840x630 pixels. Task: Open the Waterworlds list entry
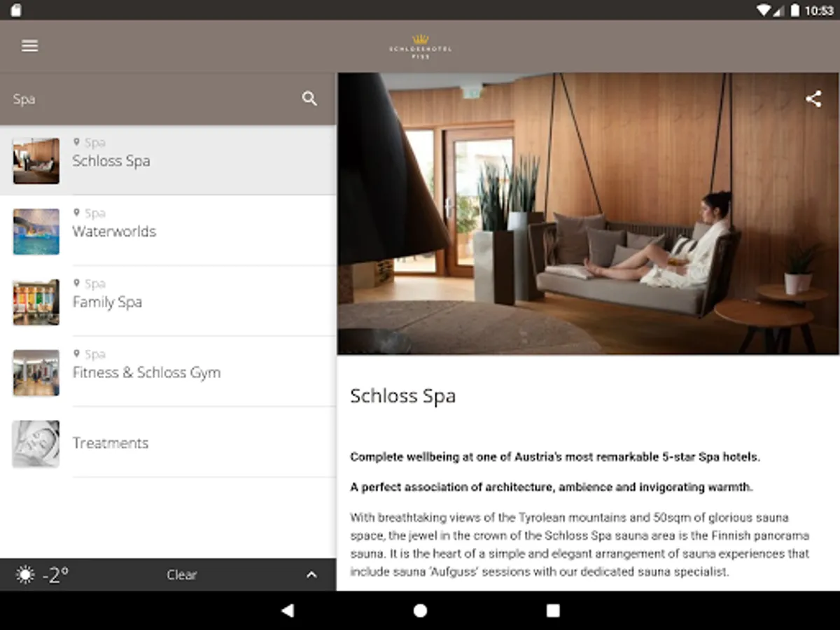pos(168,231)
